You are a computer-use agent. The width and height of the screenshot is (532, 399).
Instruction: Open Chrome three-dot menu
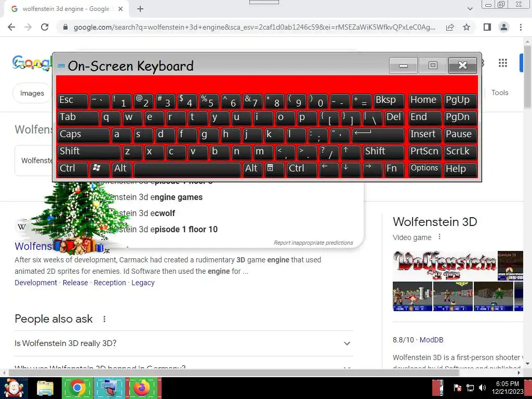[521, 27]
